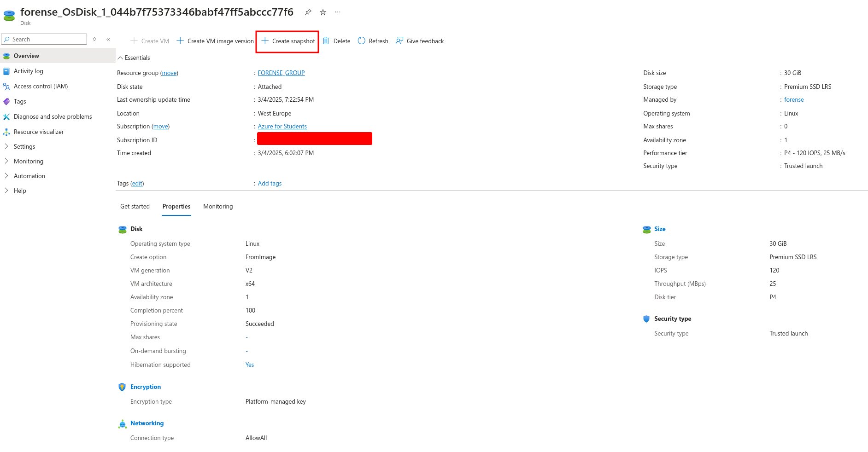Click the disk icon beside the Size heading

coord(646,230)
